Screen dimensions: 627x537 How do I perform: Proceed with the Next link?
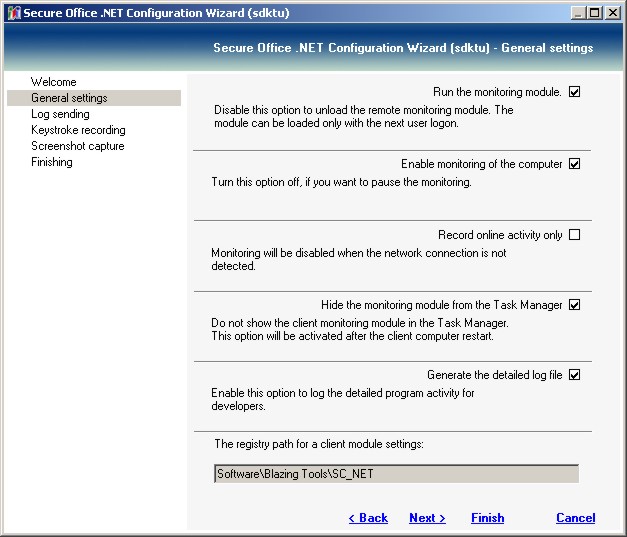[x=427, y=518]
